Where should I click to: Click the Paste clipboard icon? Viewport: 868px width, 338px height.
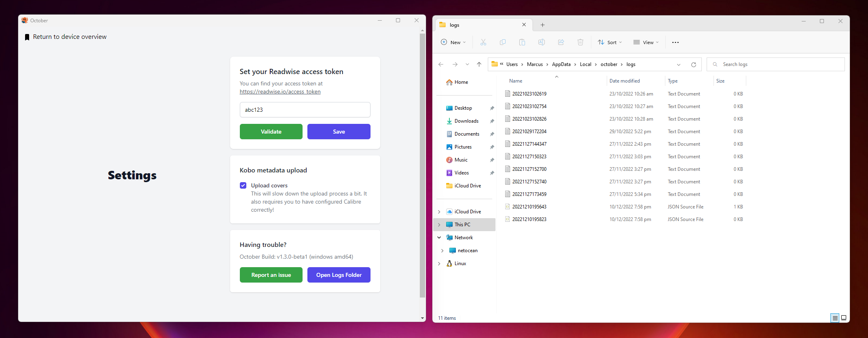click(x=522, y=42)
